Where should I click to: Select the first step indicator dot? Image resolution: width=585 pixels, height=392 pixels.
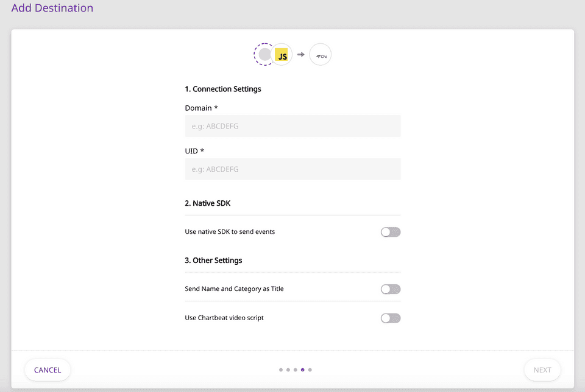click(281, 369)
